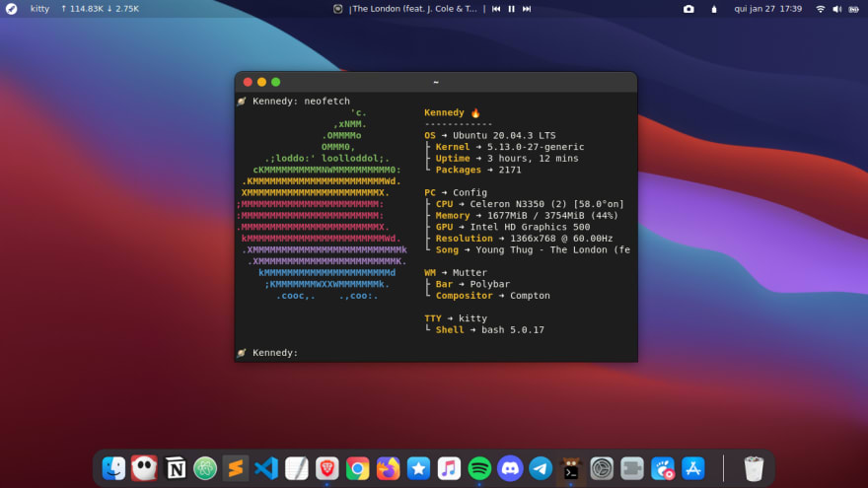Viewport: 868px width, 488px height.
Task: Click the 'PC → Config' heading
Action: pyautogui.click(x=456, y=192)
